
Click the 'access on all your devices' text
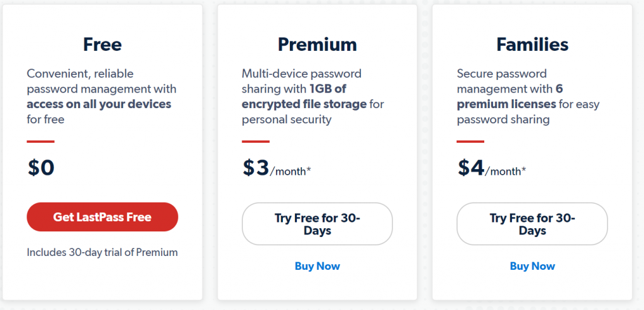pos(99,104)
